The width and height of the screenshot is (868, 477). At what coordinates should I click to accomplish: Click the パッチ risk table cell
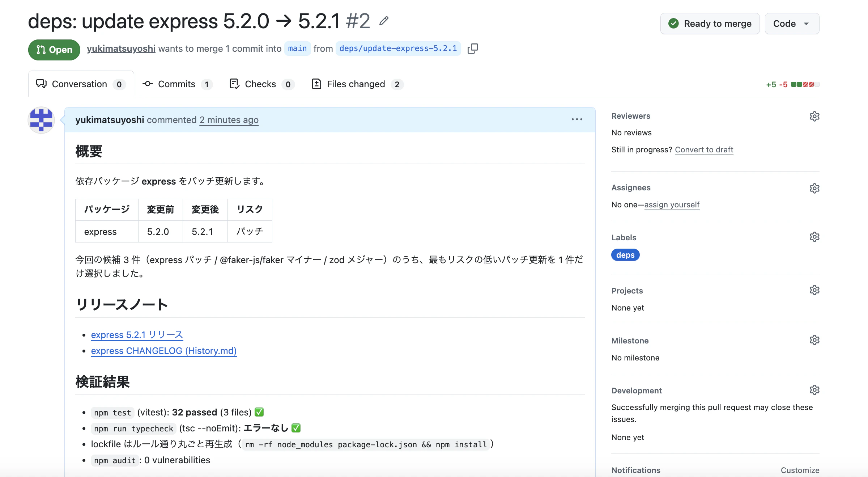250,232
